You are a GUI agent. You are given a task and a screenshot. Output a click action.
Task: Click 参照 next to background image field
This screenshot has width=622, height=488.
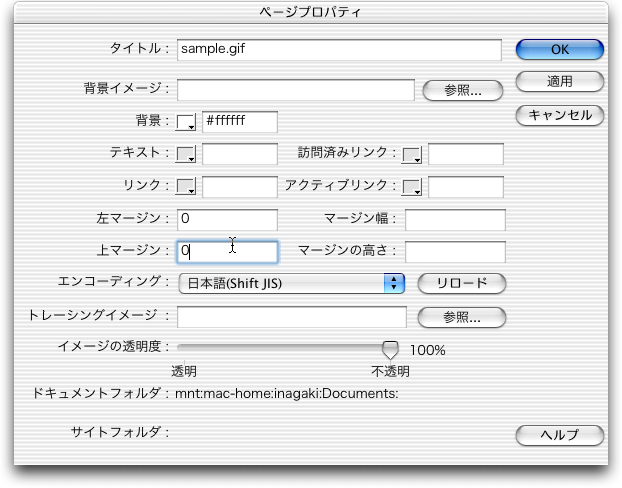click(x=462, y=90)
